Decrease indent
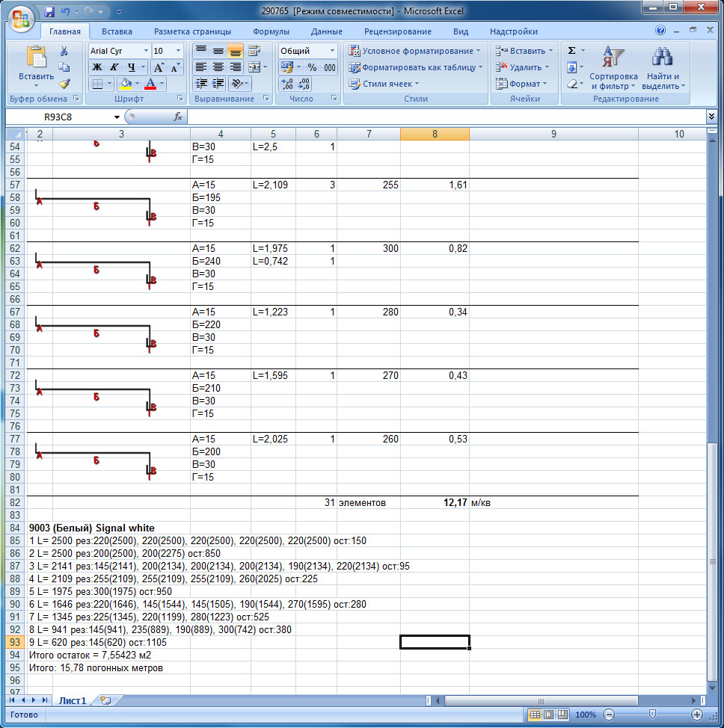Screen dimensions: 724x728 pyautogui.click(x=200, y=84)
